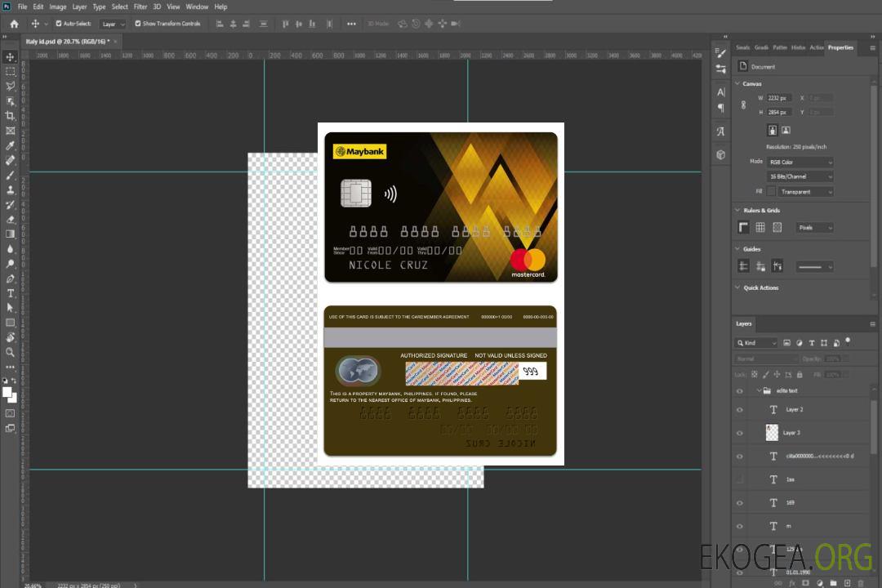The height and width of the screenshot is (588, 882).
Task: Toggle Quick Mask mode icon
Action: coord(10,413)
